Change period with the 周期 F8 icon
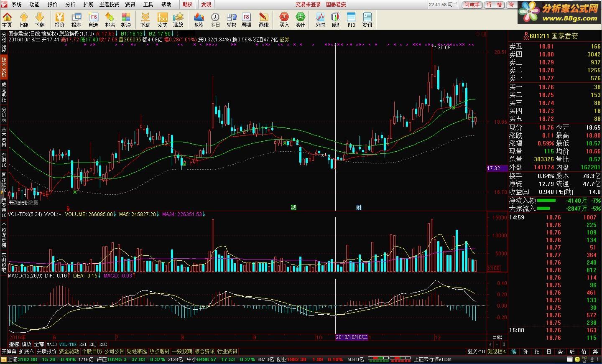Viewport: 602px width, 364px height. (x=247, y=20)
